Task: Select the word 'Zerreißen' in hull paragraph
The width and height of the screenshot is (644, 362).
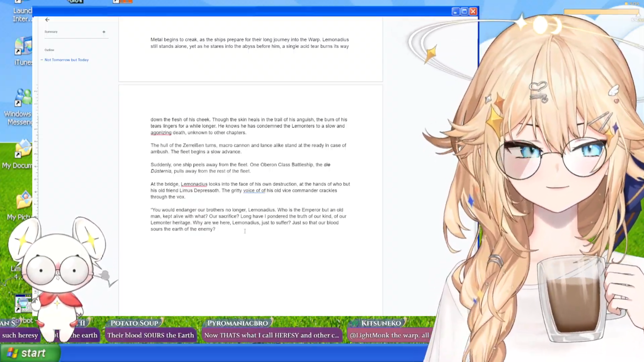Action: 193,145
